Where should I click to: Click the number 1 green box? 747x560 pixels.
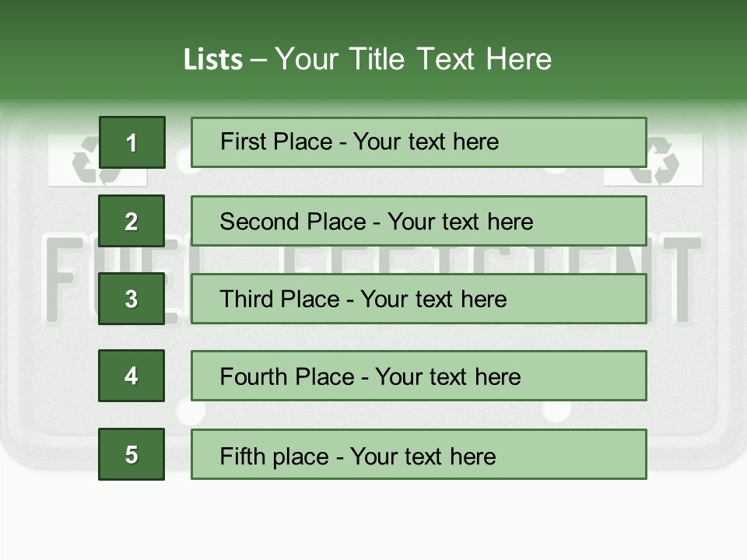coord(132,142)
